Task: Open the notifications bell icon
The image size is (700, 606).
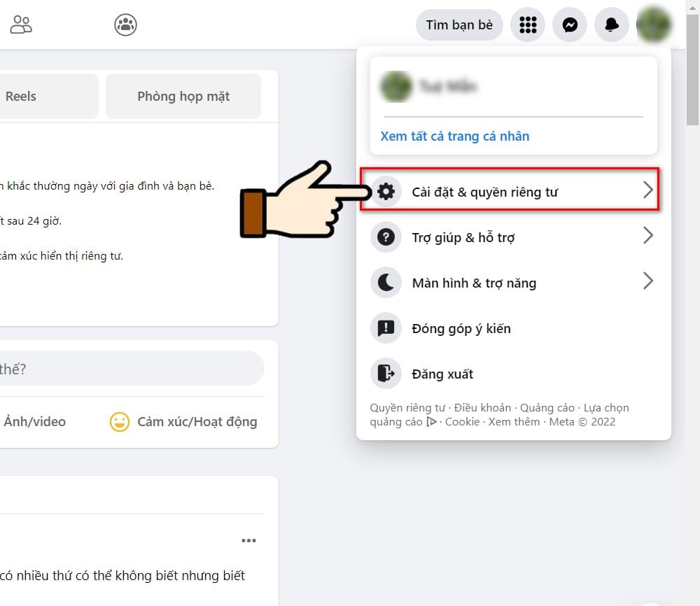Action: pyautogui.click(x=612, y=25)
